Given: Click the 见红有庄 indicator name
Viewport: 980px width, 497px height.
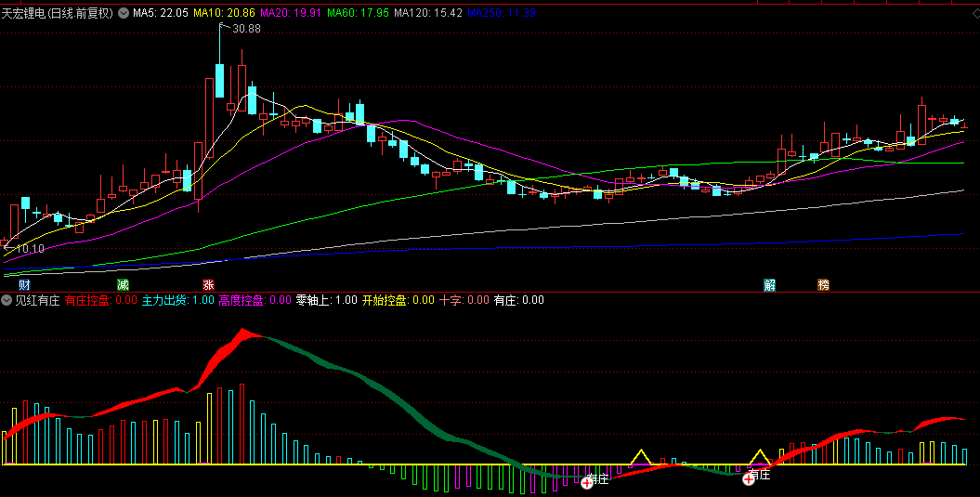Looking at the screenshot, I should pyautogui.click(x=37, y=300).
